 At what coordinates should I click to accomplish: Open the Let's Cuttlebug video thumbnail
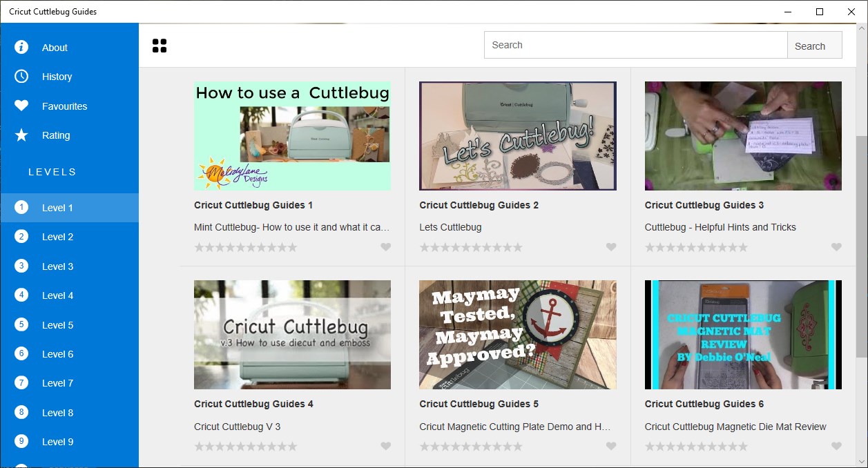pyautogui.click(x=518, y=136)
